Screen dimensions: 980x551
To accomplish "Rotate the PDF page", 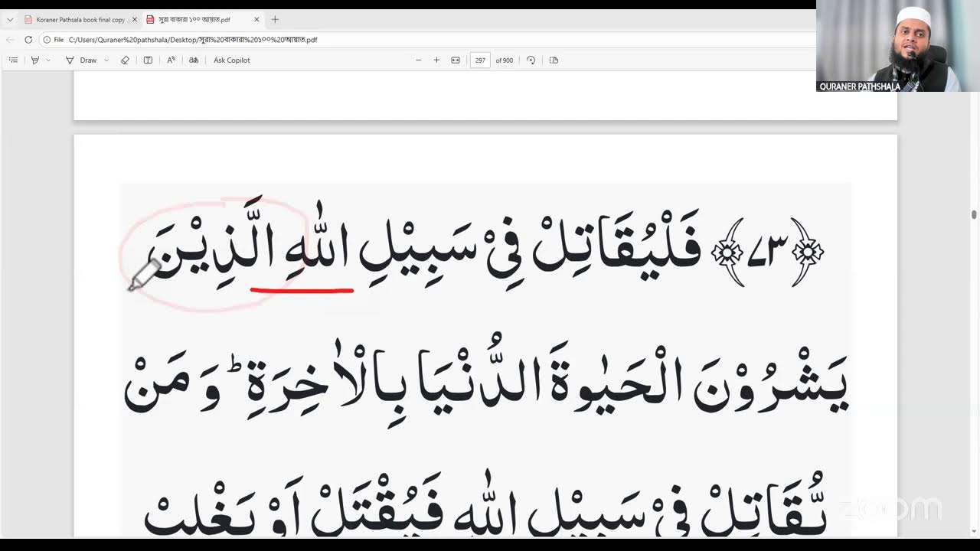I will [531, 60].
